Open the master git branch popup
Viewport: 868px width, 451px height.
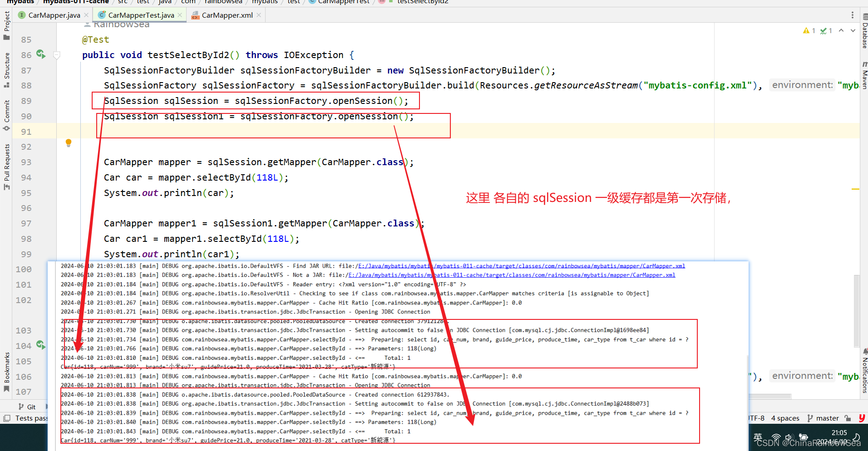pos(823,418)
